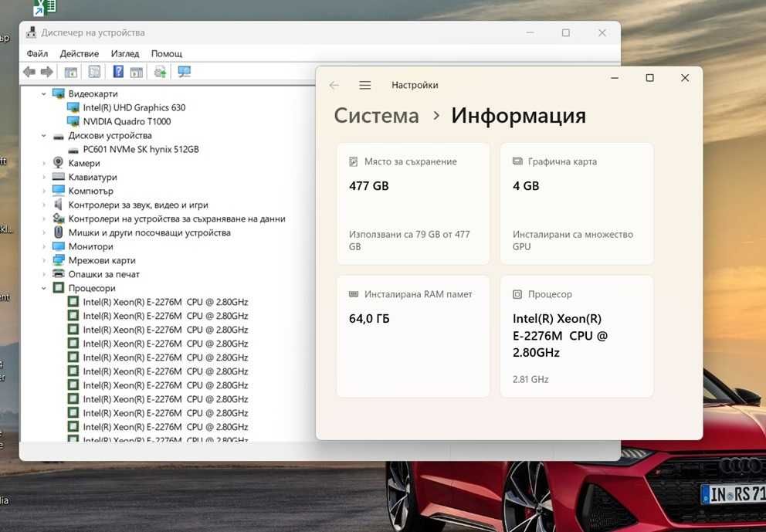Select the Монитори tree row label
The height and width of the screenshot is (532, 766).
91,247
